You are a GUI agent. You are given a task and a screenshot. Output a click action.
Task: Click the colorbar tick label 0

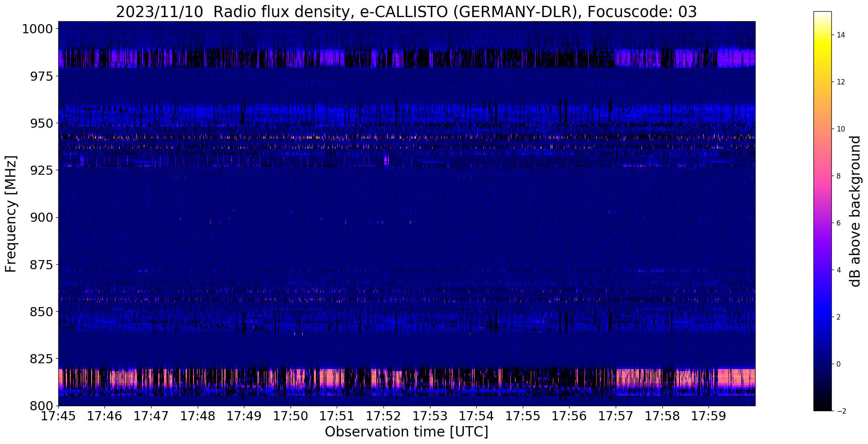[x=839, y=364]
